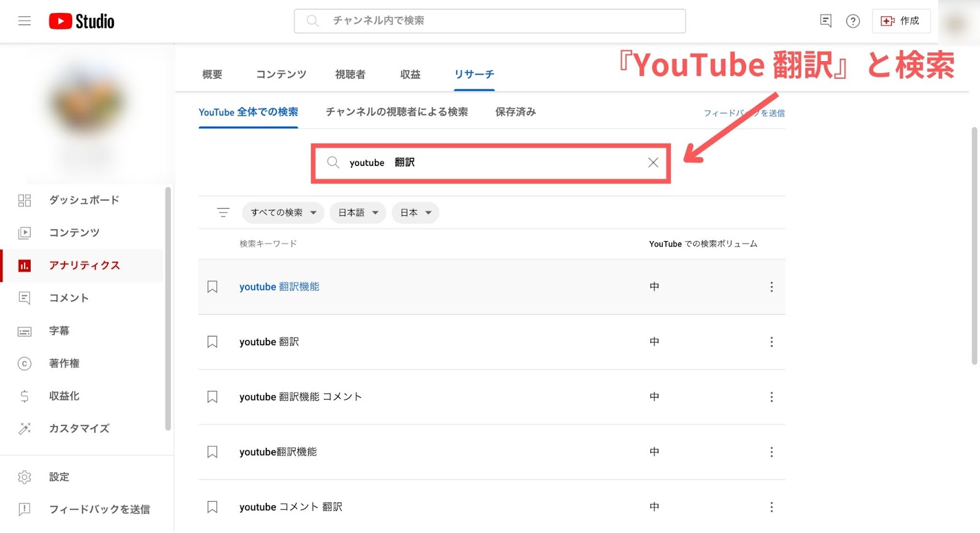Screen dimensions: 980x533
Task: Open コンテンツ in the sidebar
Action: (x=83, y=233)
